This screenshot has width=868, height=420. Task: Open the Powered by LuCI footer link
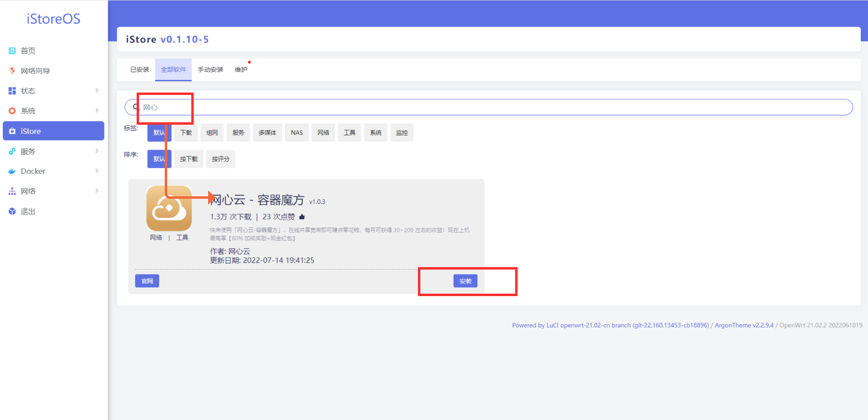pos(610,325)
